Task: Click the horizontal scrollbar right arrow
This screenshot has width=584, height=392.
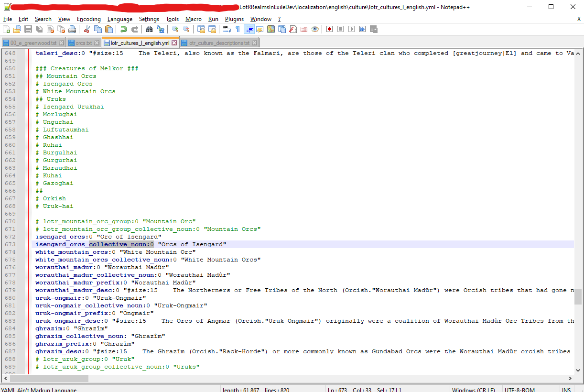Action: click(x=570, y=378)
